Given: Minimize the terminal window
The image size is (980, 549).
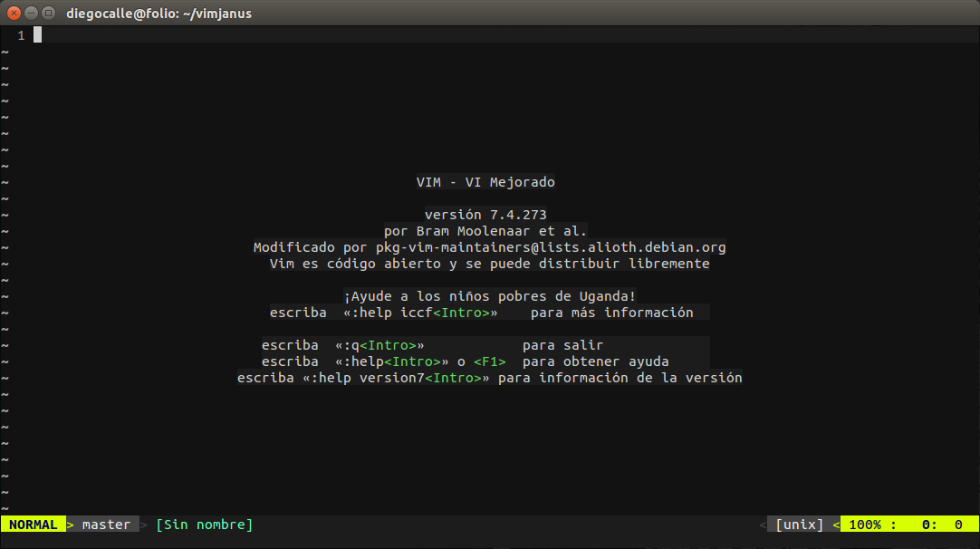Looking at the screenshot, I should coord(31,13).
